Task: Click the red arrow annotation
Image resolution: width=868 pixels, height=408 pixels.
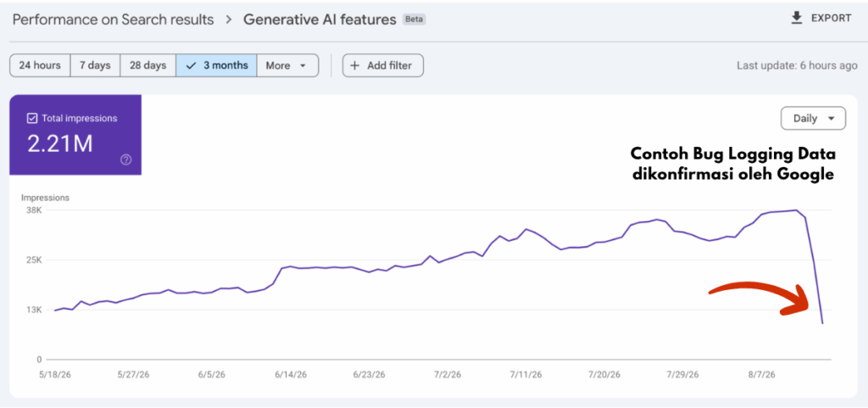Action: coord(759,298)
